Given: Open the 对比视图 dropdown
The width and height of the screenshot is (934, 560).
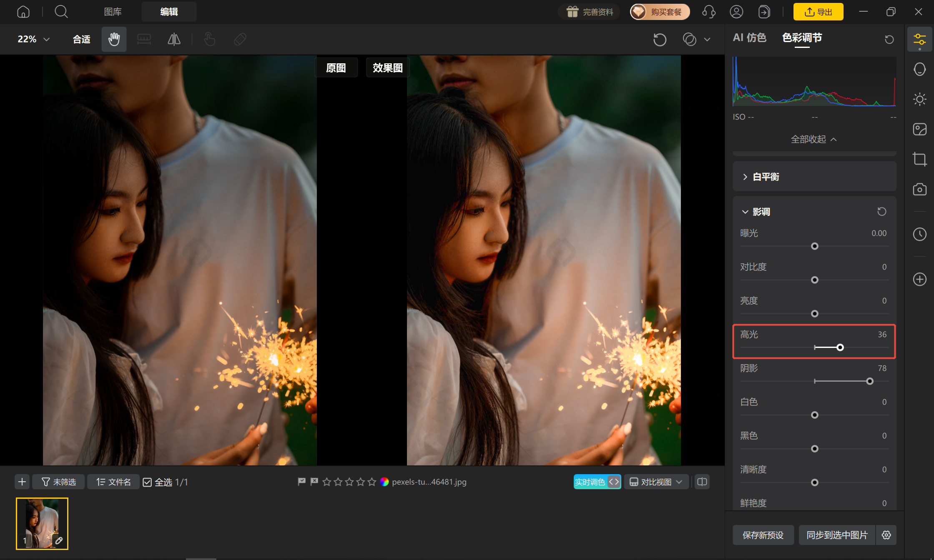Looking at the screenshot, I should pyautogui.click(x=656, y=482).
